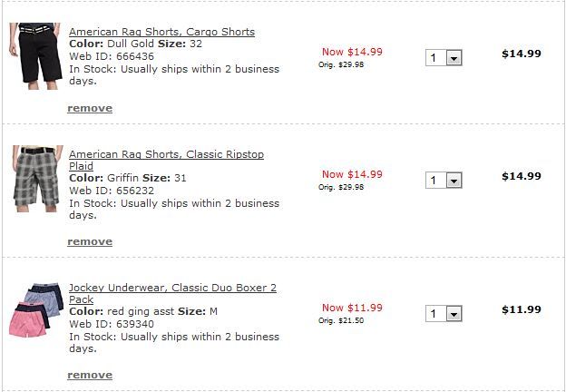The width and height of the screenshot is (566, 392).
Task: Click the Web ID 639340 text
Action: tap(112, 324)
